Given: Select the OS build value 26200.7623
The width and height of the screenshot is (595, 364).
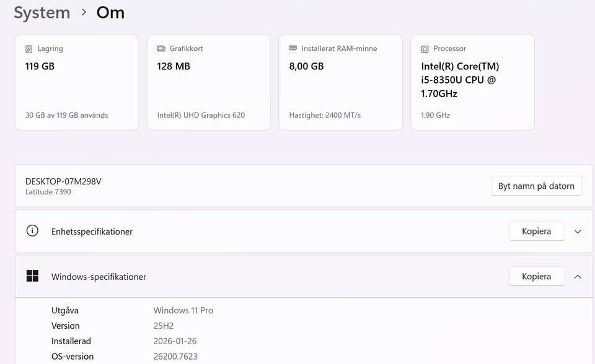Looking at the screenshot, I should point(175,357).
